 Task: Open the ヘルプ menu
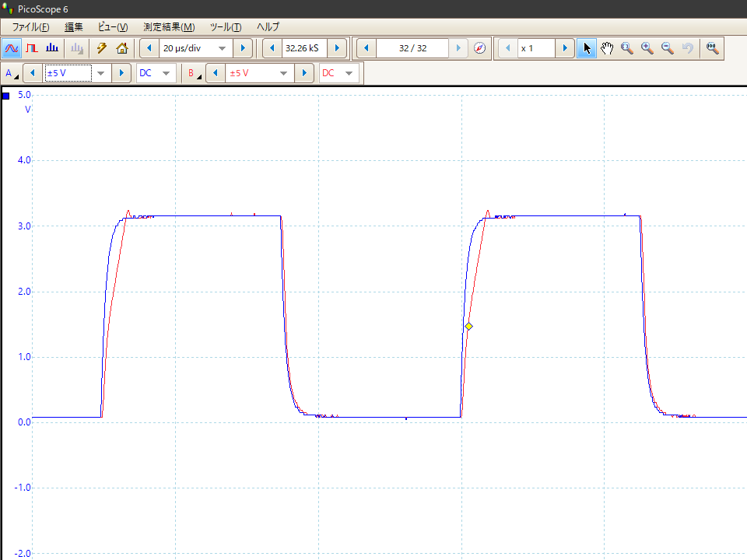[x=268, y=27]
